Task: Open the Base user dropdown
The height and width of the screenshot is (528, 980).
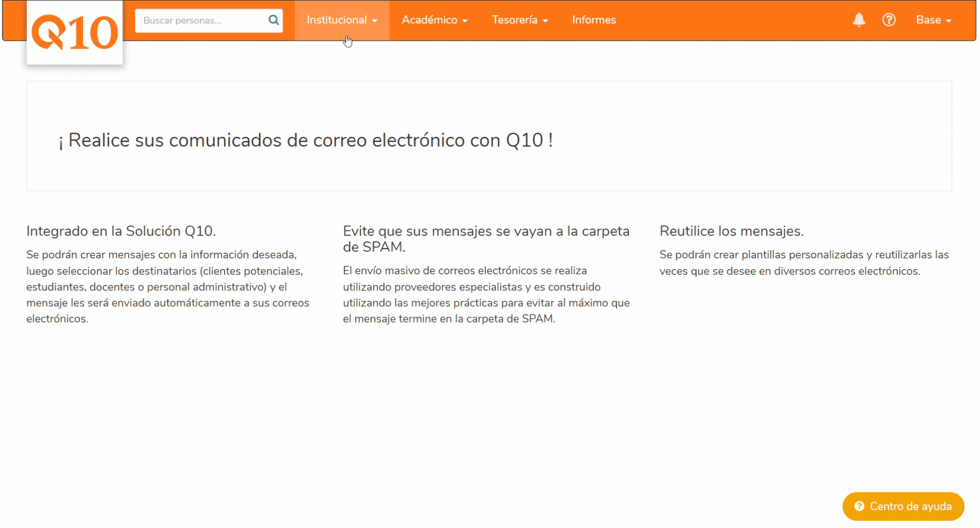Action: pyautogui.click(x=933, y=20)
